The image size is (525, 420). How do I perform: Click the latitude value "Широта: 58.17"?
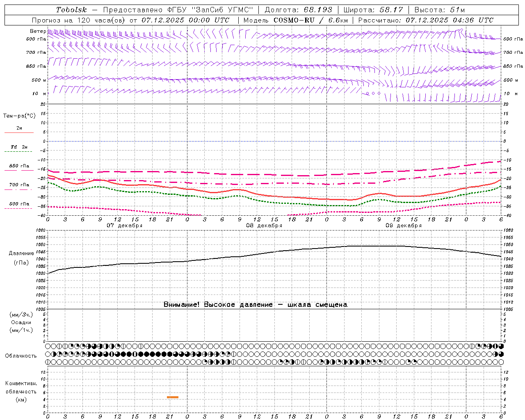(373, 10)
